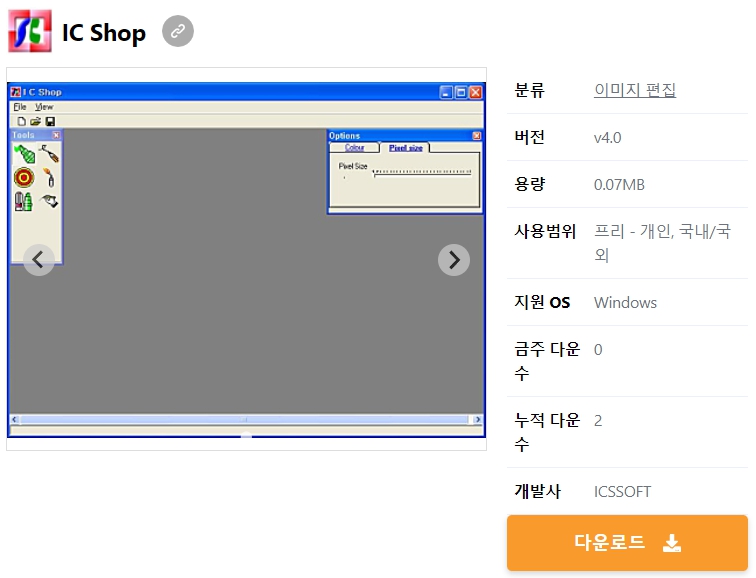Adjust the Pixel Size slider
This screenshot has width=756, height=578.
(x=422, y=172)
